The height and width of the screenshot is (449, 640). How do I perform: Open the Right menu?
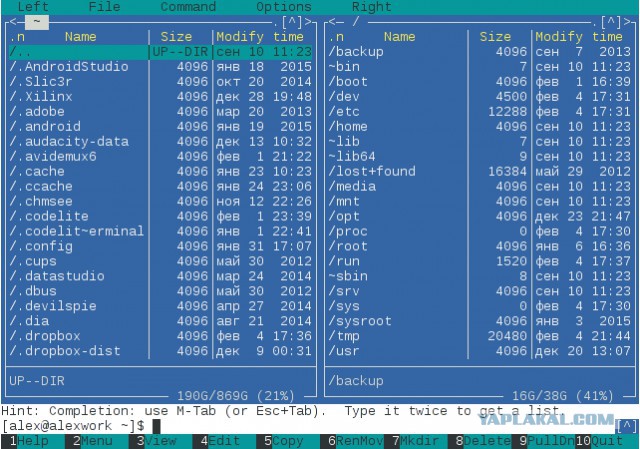371,7
